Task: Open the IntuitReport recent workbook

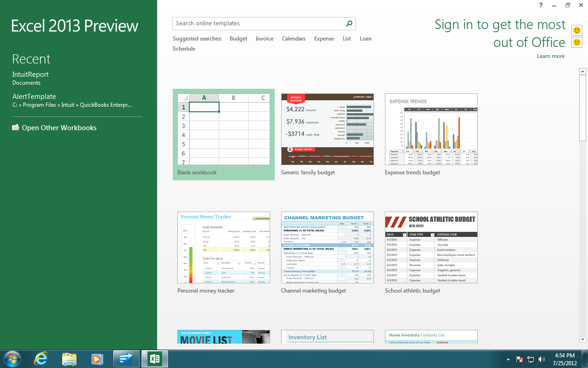Action: click(30, 75)
